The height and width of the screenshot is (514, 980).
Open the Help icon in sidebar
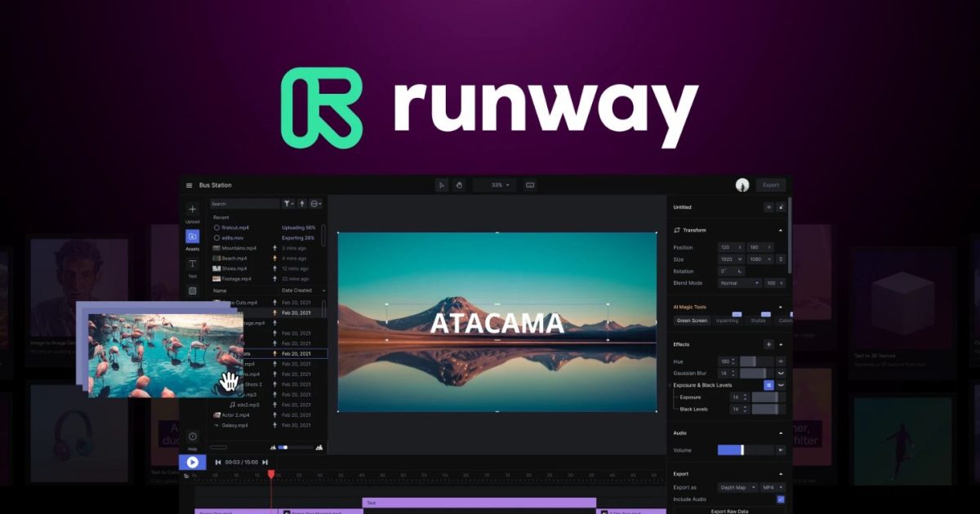click(x=193, y=436)
